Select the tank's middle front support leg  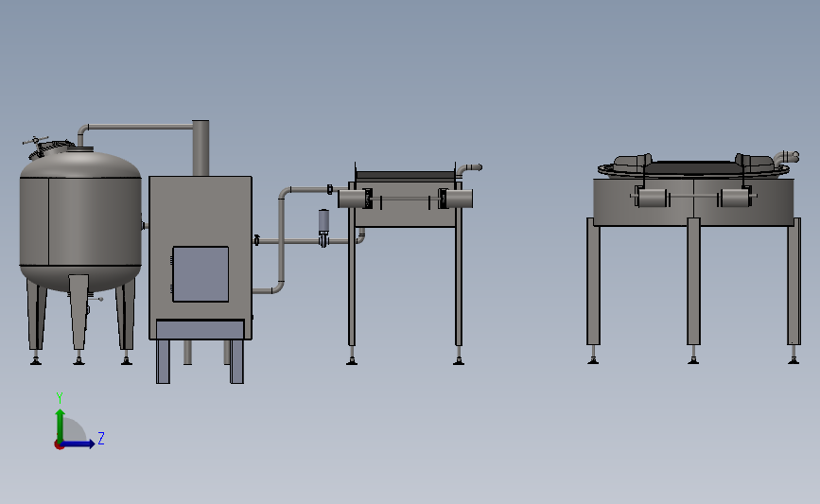(x=79, y=312)
